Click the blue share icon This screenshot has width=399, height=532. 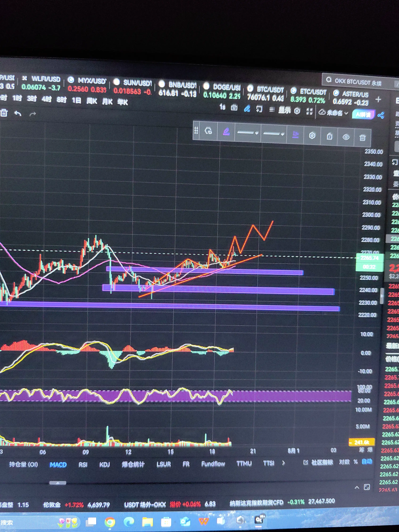coord(381,115)
